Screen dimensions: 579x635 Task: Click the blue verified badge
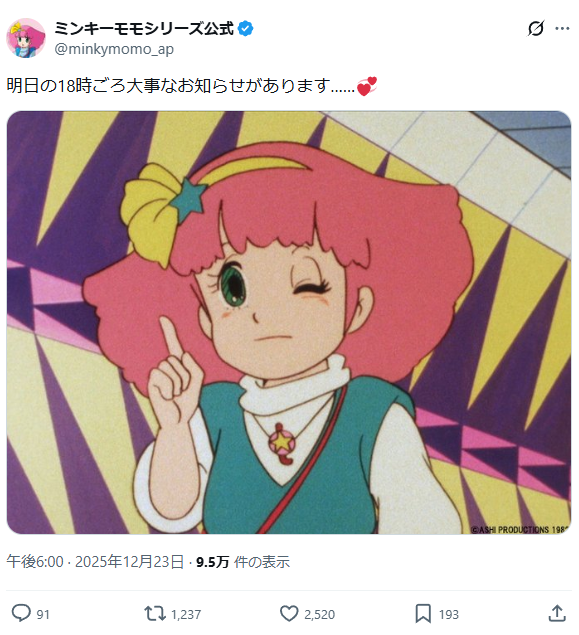[x=246, y=28]
